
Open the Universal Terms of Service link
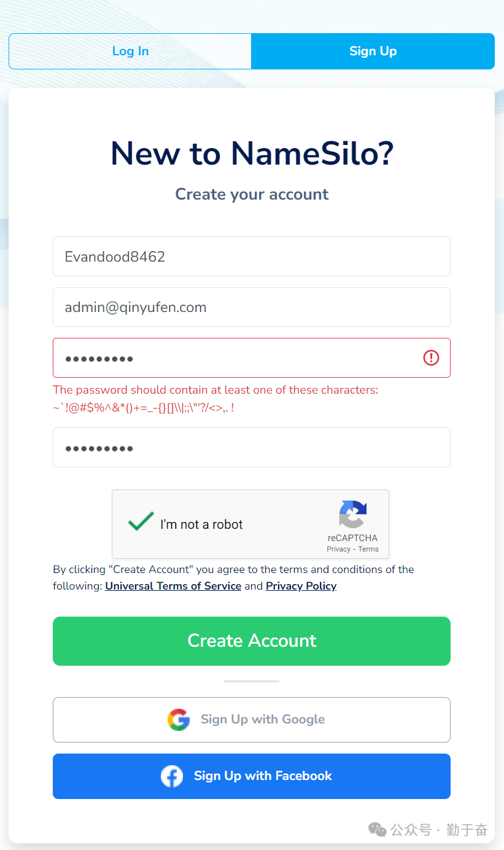pos(173,586)
